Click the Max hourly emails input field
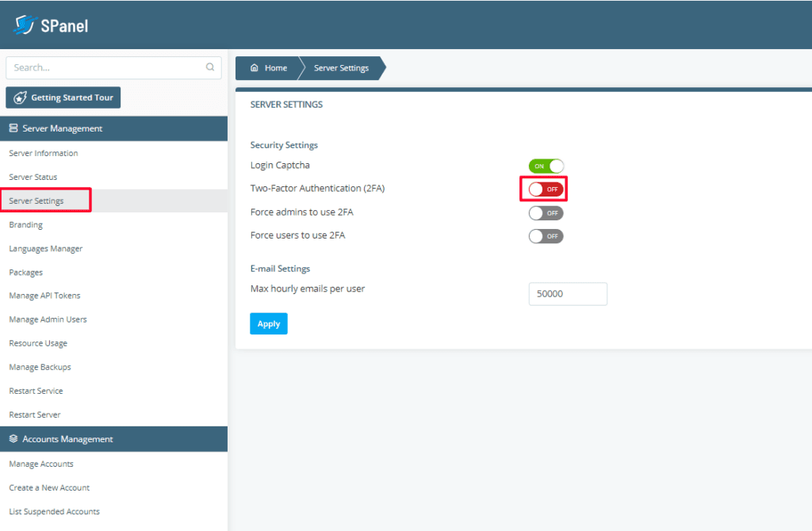Screen dimensions: 812x531 tap(568, 293)
